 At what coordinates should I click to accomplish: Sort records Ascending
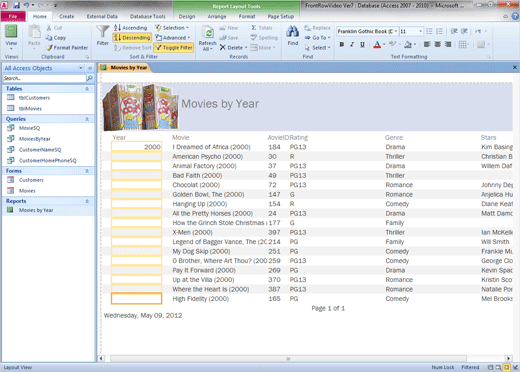coord(130,28)
